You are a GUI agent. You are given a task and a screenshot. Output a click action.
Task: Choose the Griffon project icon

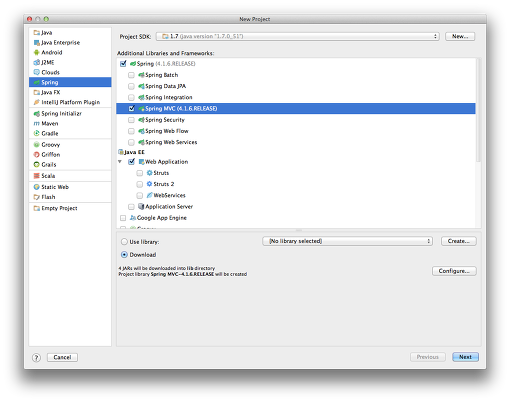tap(37, 155)
